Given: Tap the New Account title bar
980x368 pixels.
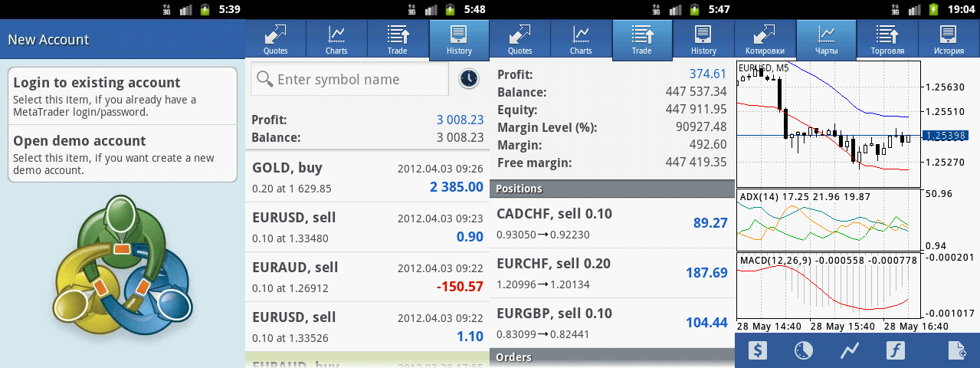Looking at the screenshot, I should [123, 40].
